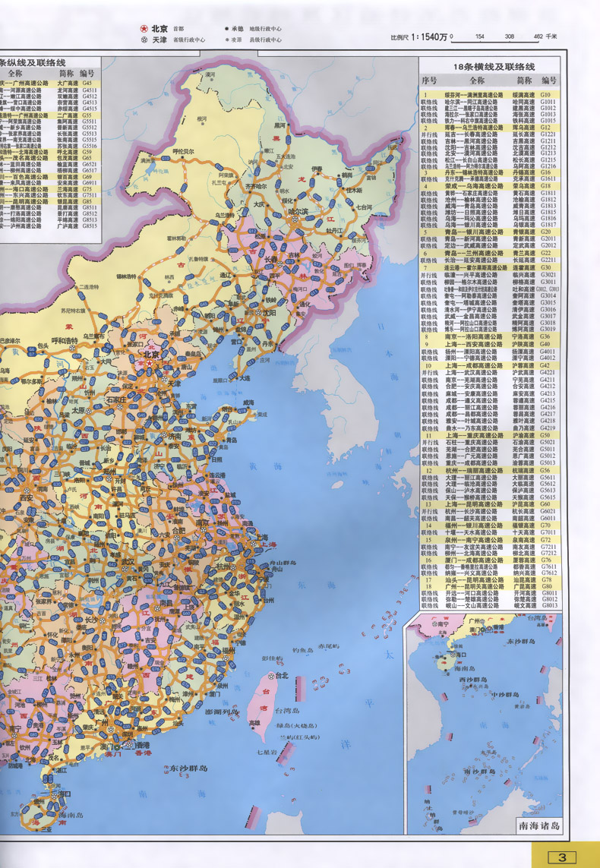Click the '哈尔滨' city label on the map
The width and height of the screenshot is (600, 868).
pyautogui.click(x=298, y=211)
